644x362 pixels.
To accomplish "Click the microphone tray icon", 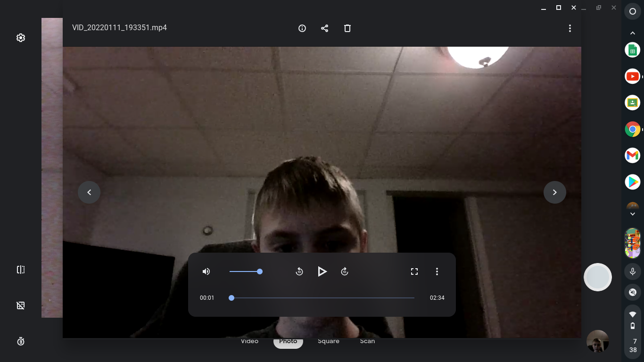I will pyautogui.click(x=633, y=271).
